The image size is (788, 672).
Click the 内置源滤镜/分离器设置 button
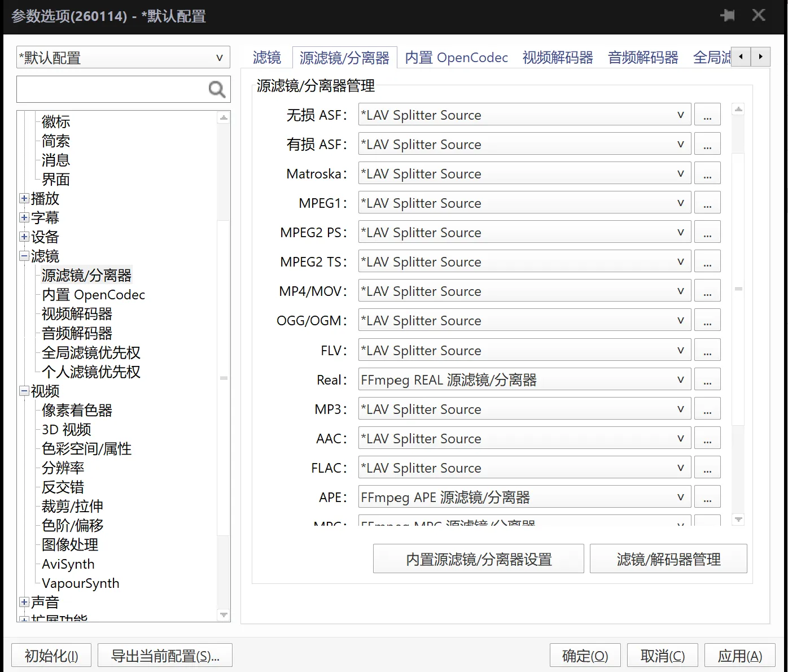[478, 558]
